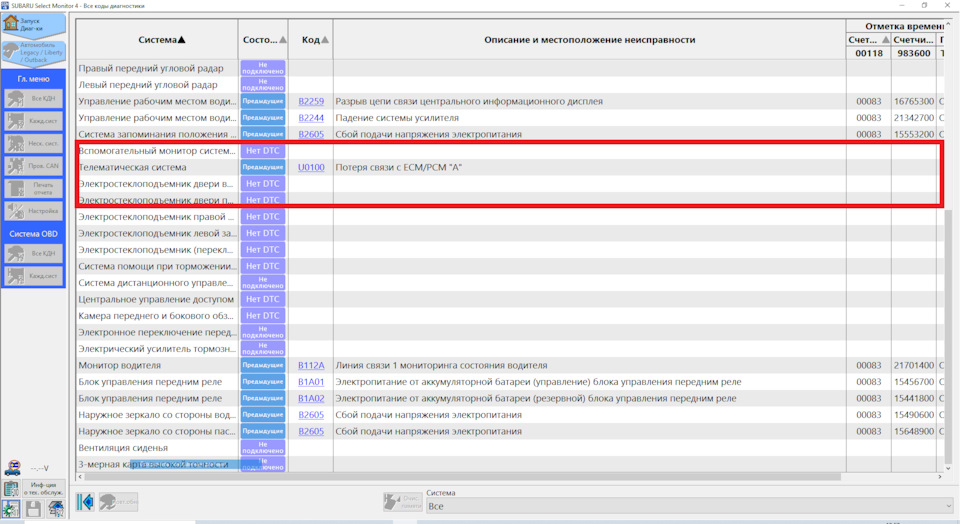
Task: Click the 983600 counter header value
Action: pyautogui.click(x=913, y=53)
